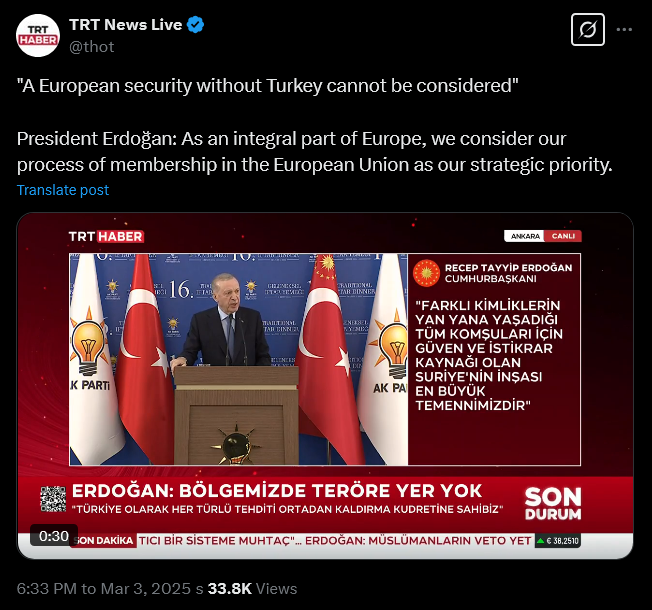
Task: Click the 0:30 video duration badge
Action: click(54, 536)
